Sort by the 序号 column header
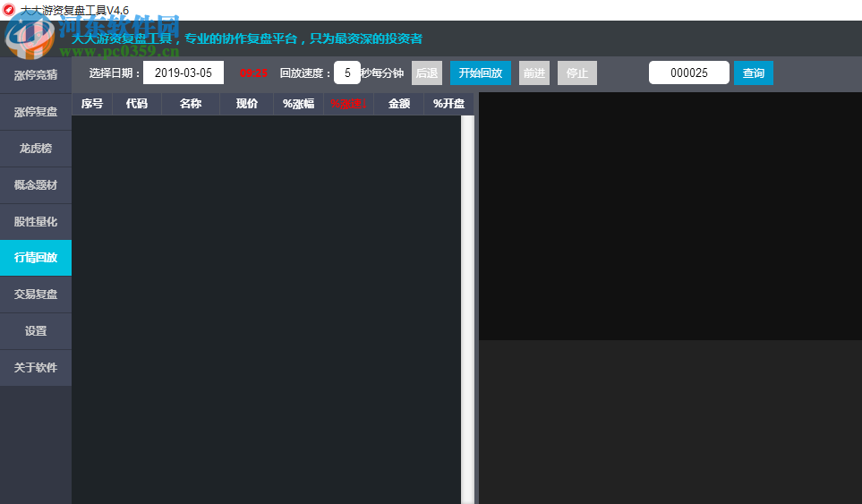 coord(92,103)
